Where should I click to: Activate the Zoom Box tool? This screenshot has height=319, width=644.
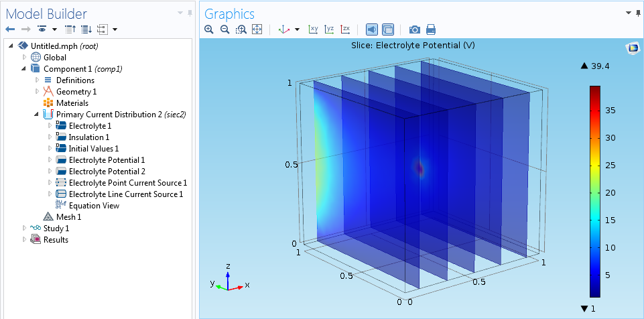241,29
